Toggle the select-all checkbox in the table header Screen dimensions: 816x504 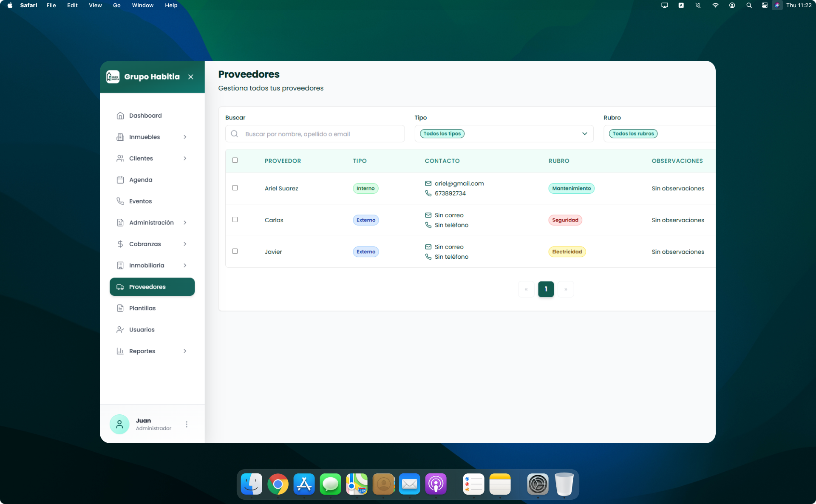(235, 160)
